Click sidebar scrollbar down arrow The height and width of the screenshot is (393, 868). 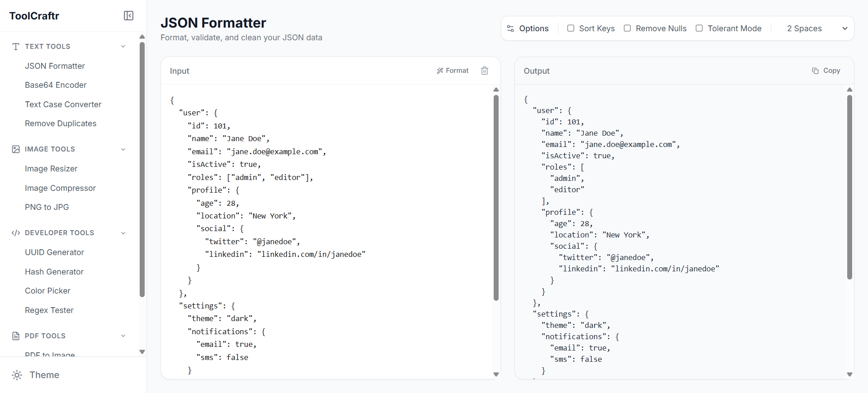[x=142, y=352]
